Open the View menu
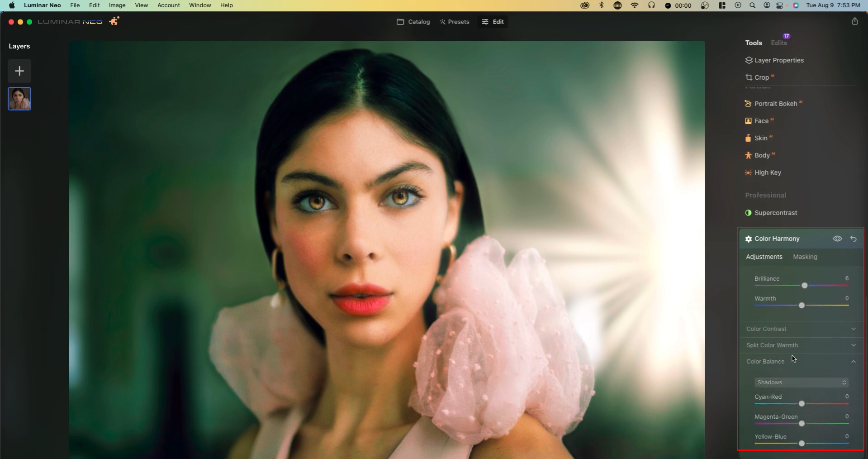Viewport: 868px width, 459px height. [142, 5]
